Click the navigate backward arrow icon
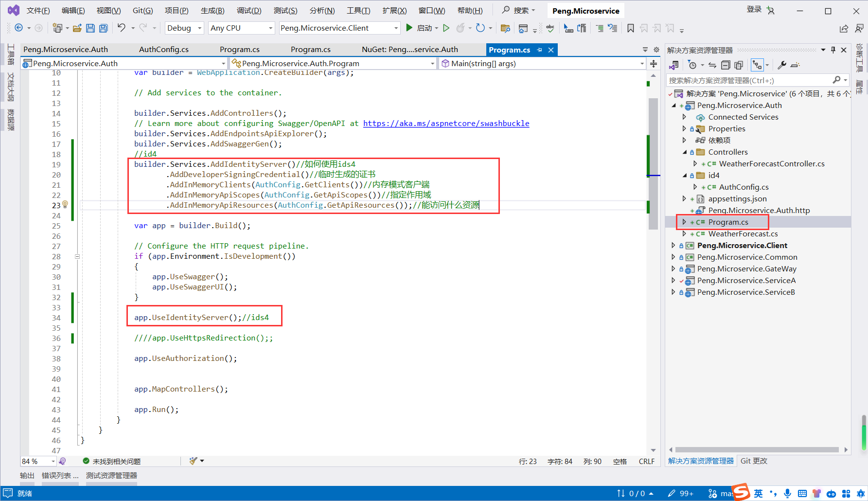The image size is (868, 501). click(x=18, y=28)
